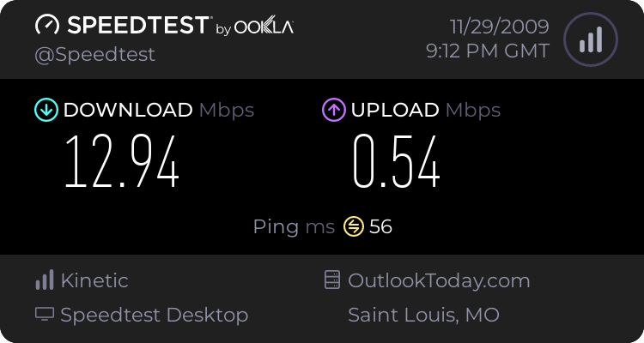Click the Saint Louis, MO location
Image resolution: width=644 pixels, height=343 pixels.
tap(424, 315)
